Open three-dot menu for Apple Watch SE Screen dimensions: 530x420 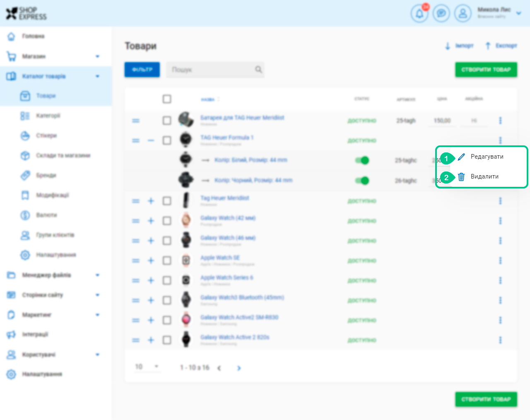500,261
